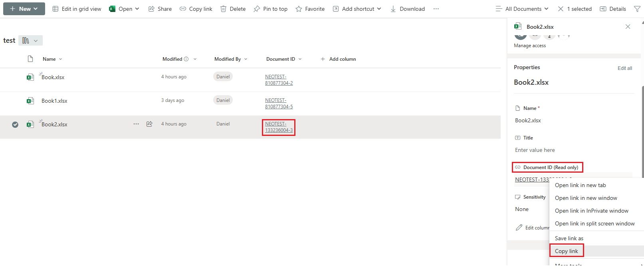This screenshot has height=271, width=644.
Task: Toggle the Details pane button
Action: 613,9
